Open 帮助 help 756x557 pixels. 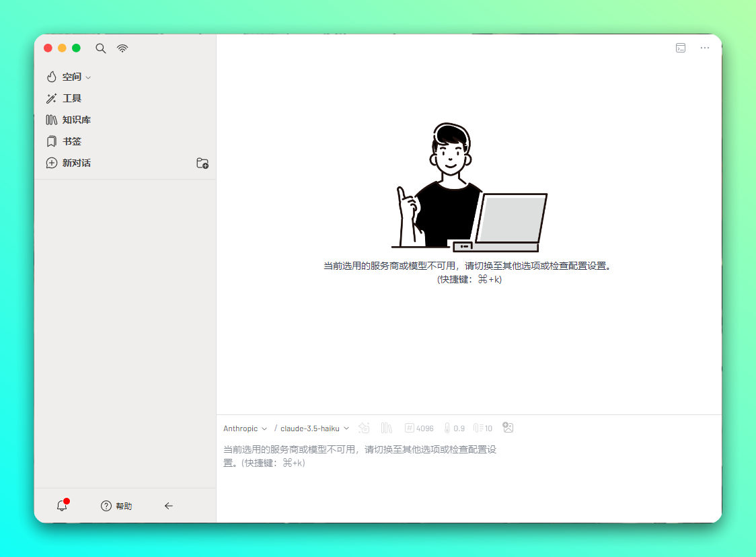coord(116,506)
